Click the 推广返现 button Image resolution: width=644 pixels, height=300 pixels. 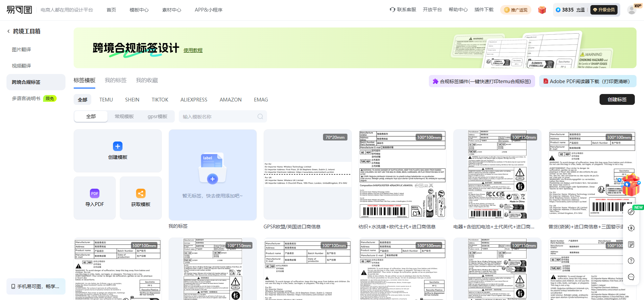pyautogui.click(x=516, y=10)
